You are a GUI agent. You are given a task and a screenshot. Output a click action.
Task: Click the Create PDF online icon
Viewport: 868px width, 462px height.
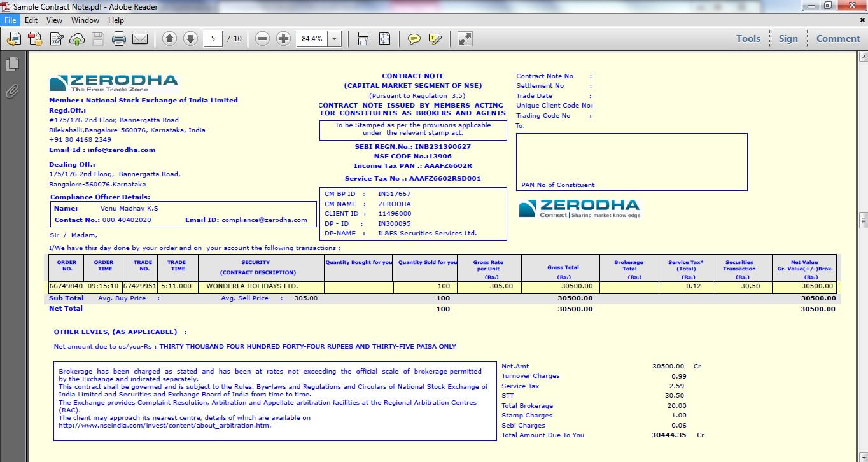click(34, 39)
